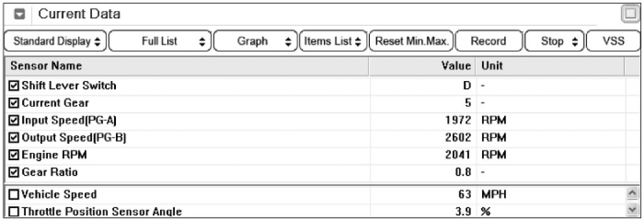Click scrollbar up arrow beside Vehicle Speed
The width and height of the screenshot is (644, 221).
click(632, 193)
